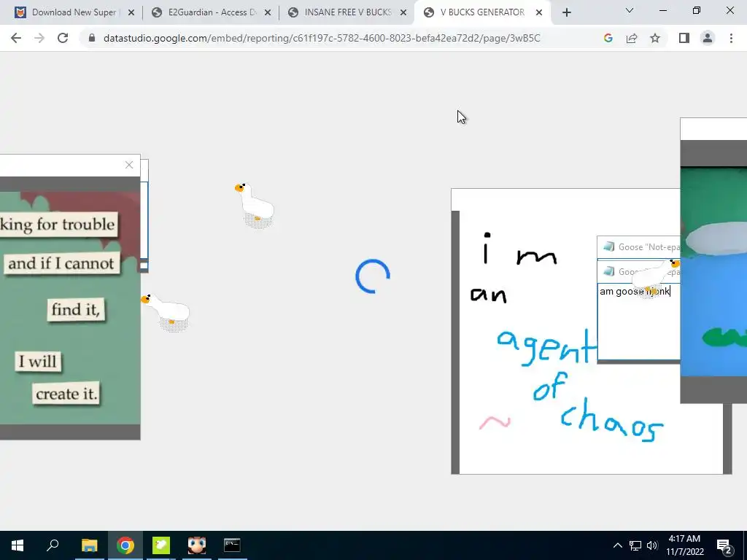Viewport: 747px width, 560px height.
Task: Open the browser side panel
Action: tap(684, 38)
